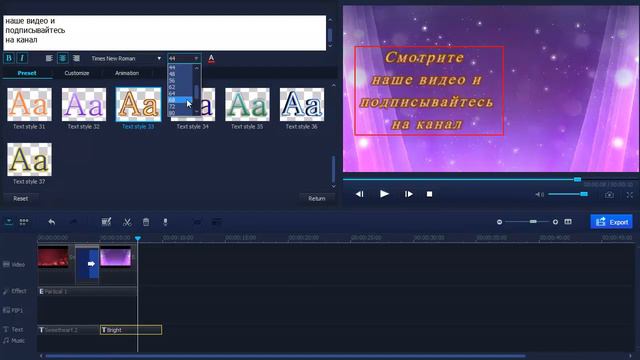Zoom in the timeline with plus icon
640x360 pixels.
555,222
